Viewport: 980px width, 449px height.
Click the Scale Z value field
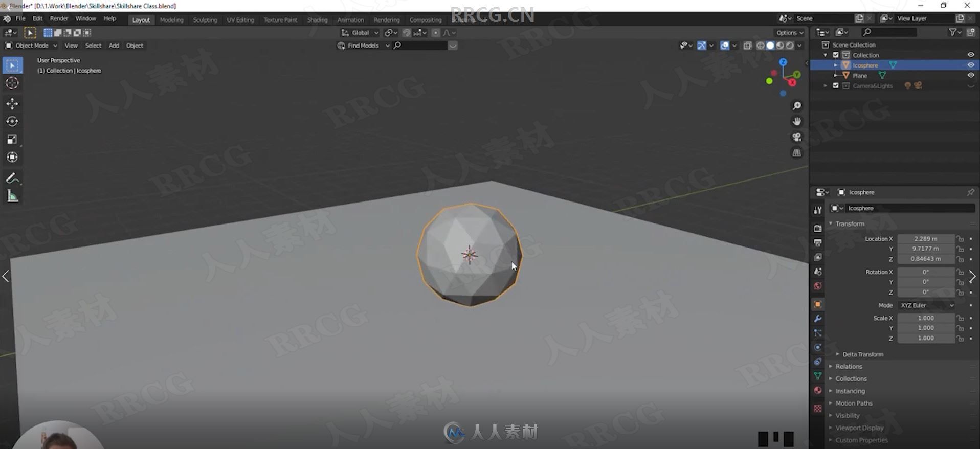(x=926, y=338)
